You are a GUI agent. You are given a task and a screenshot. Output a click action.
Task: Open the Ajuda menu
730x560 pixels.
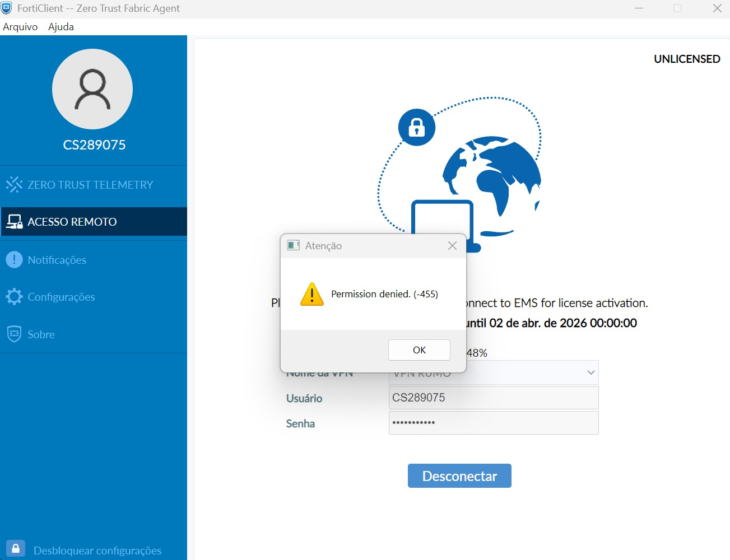pos(61,27)
